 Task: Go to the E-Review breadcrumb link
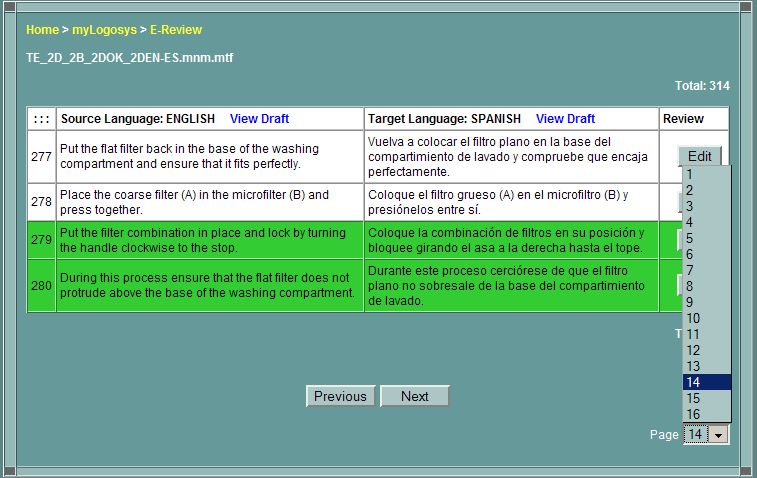click(176, 30)
